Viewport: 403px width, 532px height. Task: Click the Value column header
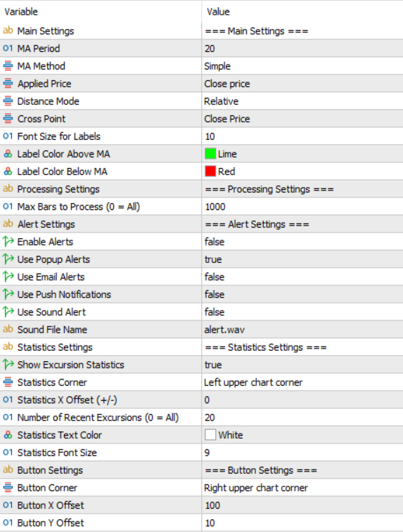click(x=218, y=12)
